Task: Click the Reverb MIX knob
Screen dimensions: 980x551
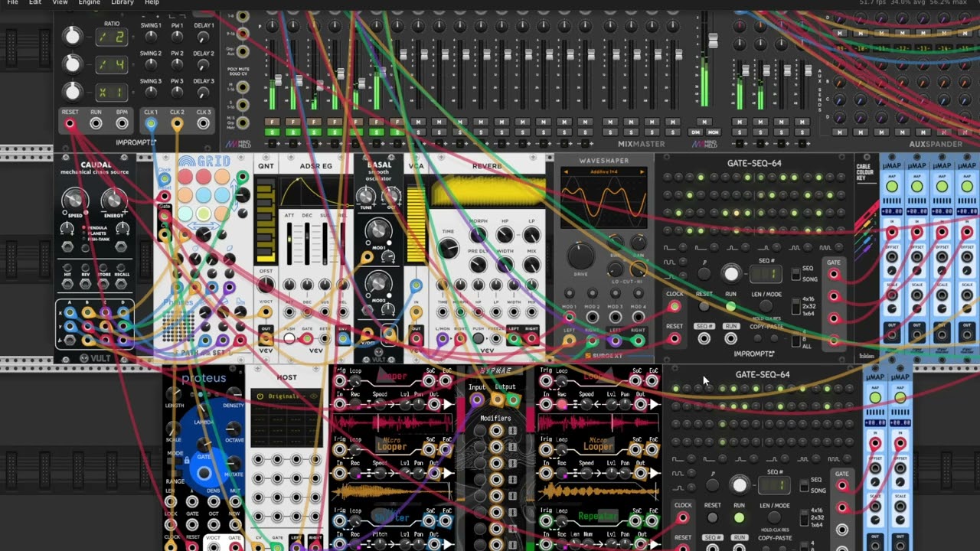Action: pyautogui.click(x=531, y=265)
